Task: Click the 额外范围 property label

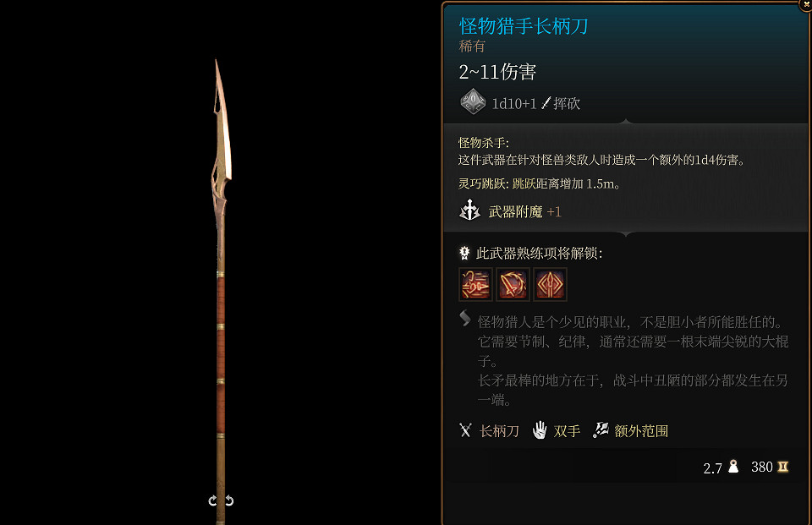Action: [641, 431]
